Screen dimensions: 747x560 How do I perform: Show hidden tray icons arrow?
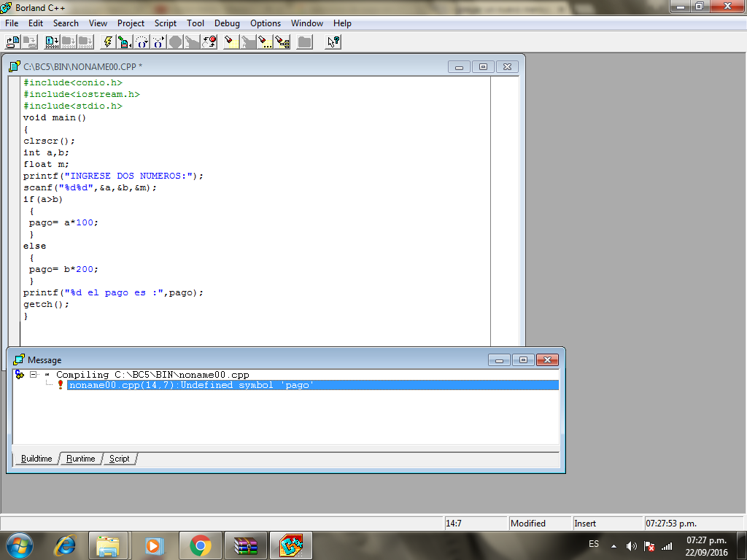pyautogui.click(x=614, y=546)
